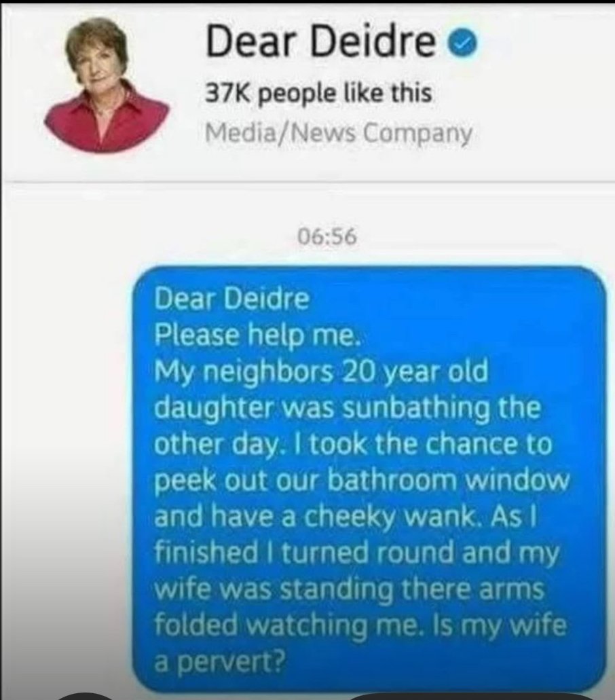Image resolution: width=615 pixels, height=700 pixels.
Task: Open the Dear Deidre profile photo
Action: coord(107,86)
